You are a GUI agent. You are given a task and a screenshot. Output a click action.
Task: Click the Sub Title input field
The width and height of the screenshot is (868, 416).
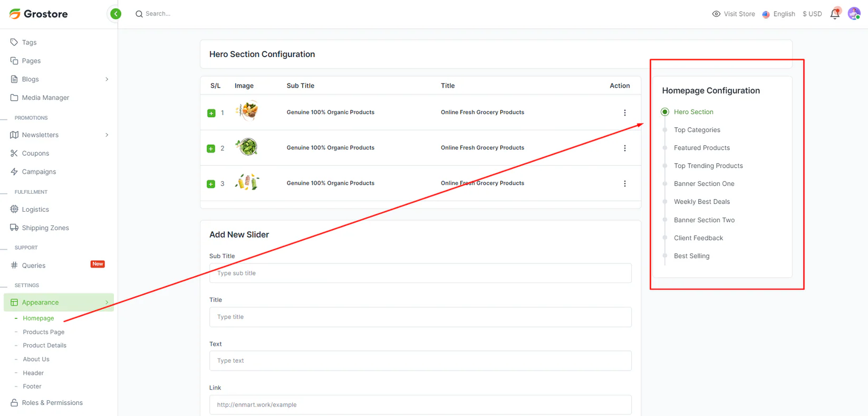click(x=420, y=273)
